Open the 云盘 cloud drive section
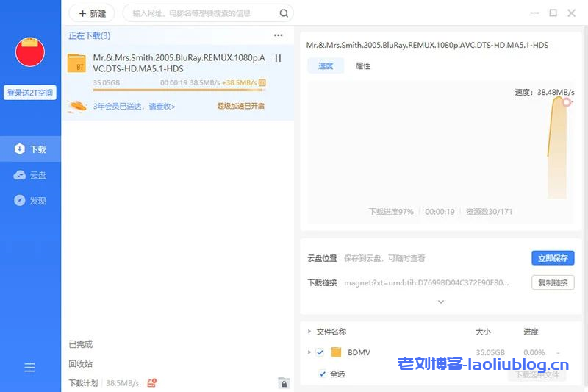 tap(30, 175)
